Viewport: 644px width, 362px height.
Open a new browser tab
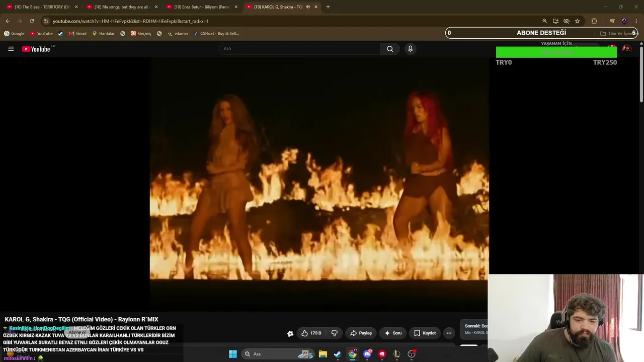pyautogui.click(x=328, y=7)
